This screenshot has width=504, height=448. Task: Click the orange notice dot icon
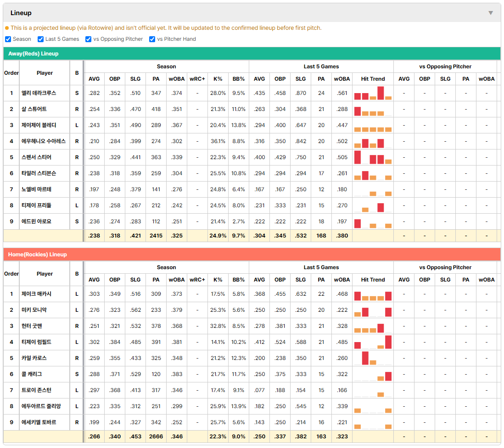click(x=7, y=28)
